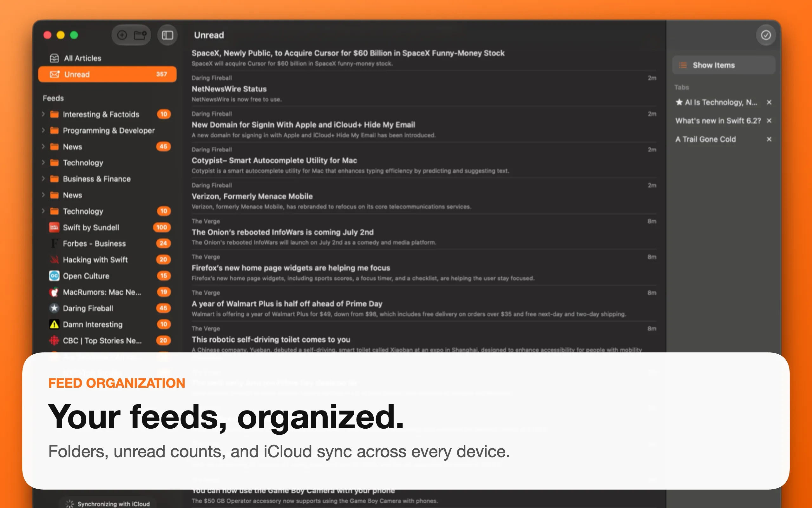The image size is (812, 508).
Task: Switch to What's new in Swift 6.2 tab
Action: point(718,121)
